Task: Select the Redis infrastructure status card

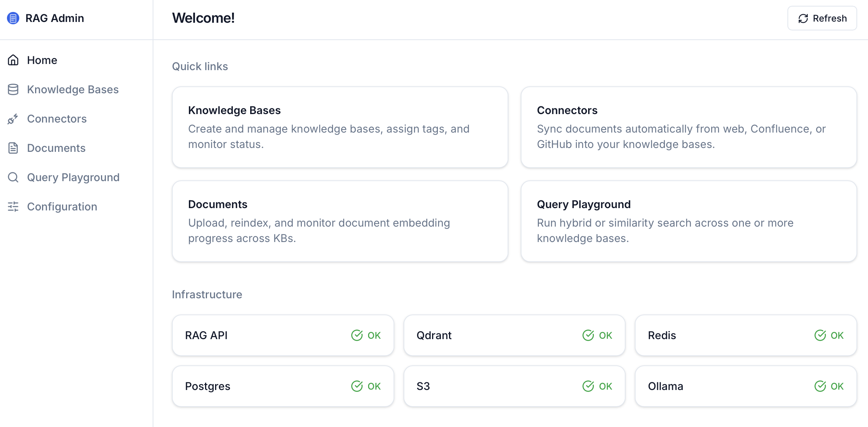Action: (x=746, y=335)
